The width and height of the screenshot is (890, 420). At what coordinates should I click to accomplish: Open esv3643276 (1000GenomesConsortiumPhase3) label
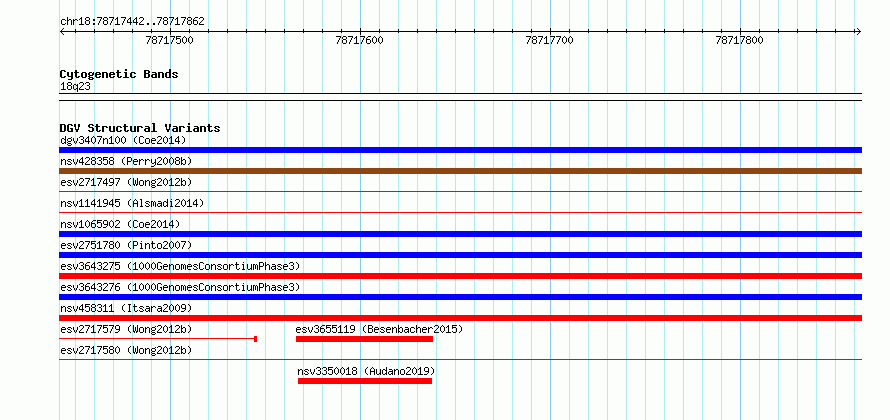point(180,287)
